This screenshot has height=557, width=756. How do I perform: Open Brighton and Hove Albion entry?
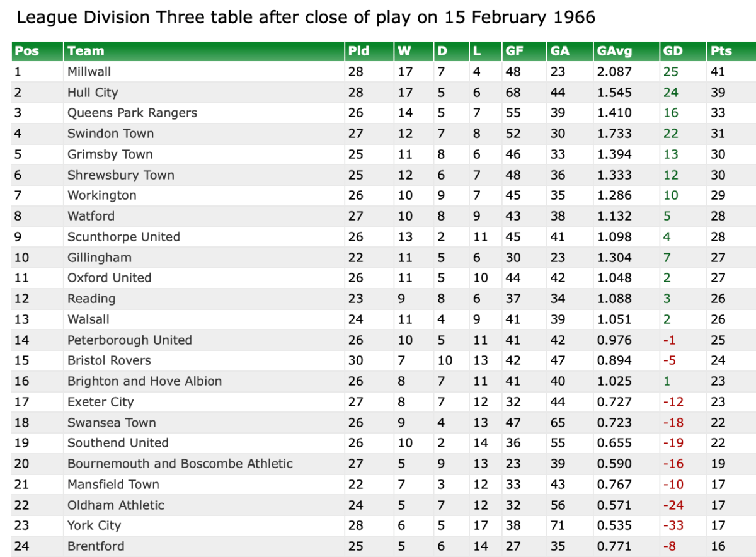[144, 381]
